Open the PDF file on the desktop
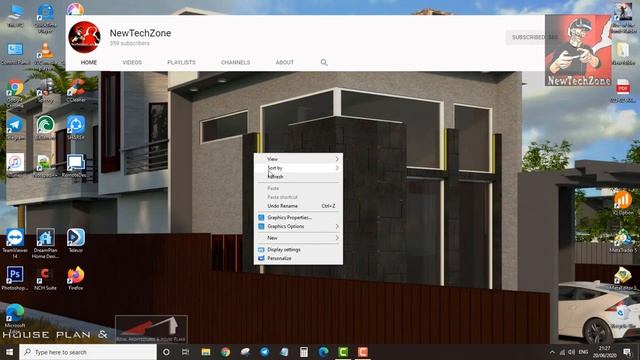 pos(623,91)
